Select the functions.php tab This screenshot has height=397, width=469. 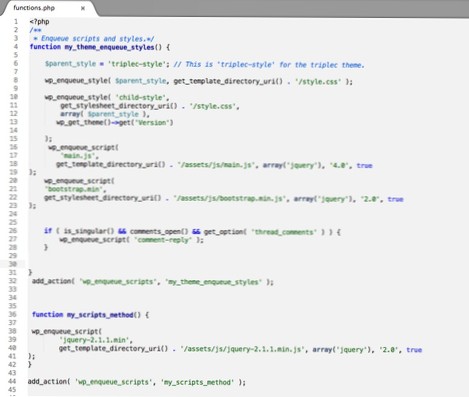tap(49, 8)
